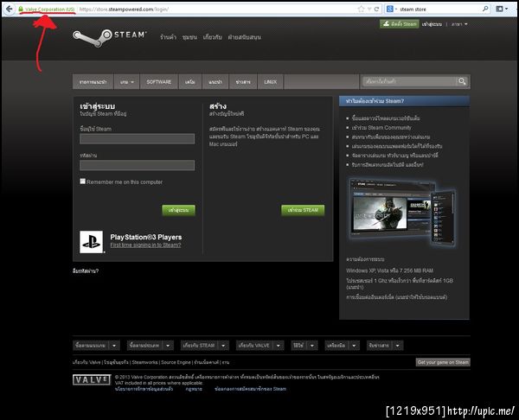Select the เดโม (Demos) store tab
Image resolution: width=519 pixels, height=420 pixels.
pyautogui.click(x=190, y=82)
